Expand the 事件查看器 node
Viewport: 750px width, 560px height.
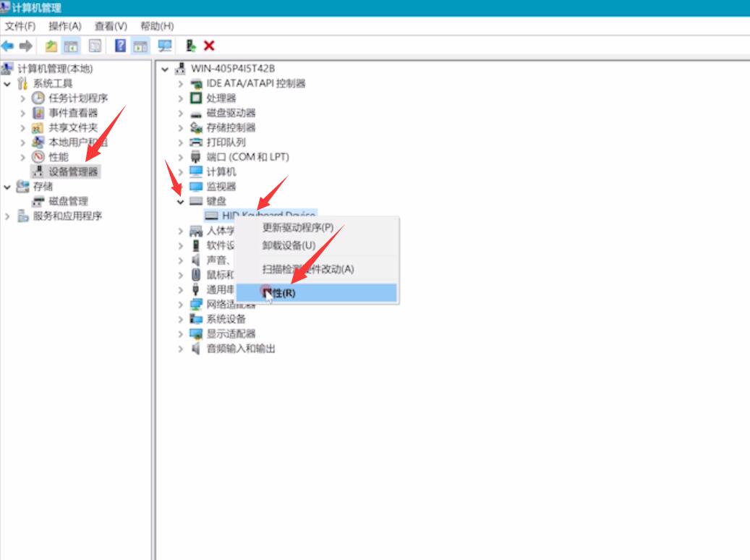point(22,114)
